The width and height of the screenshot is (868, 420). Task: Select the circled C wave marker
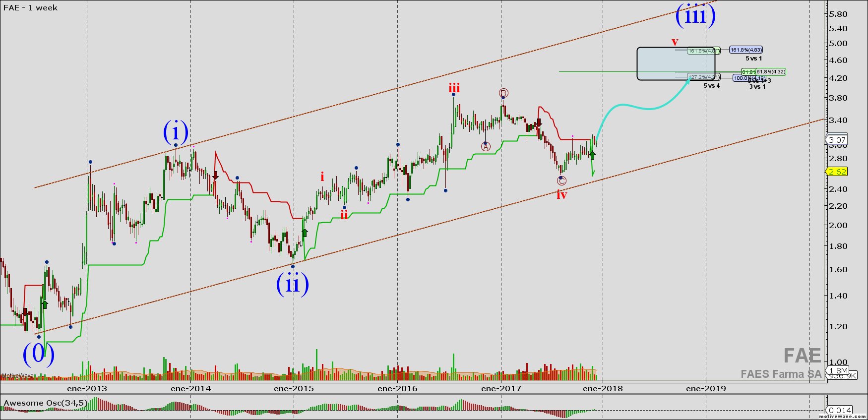pyautogui.click(x=561, y=181)
